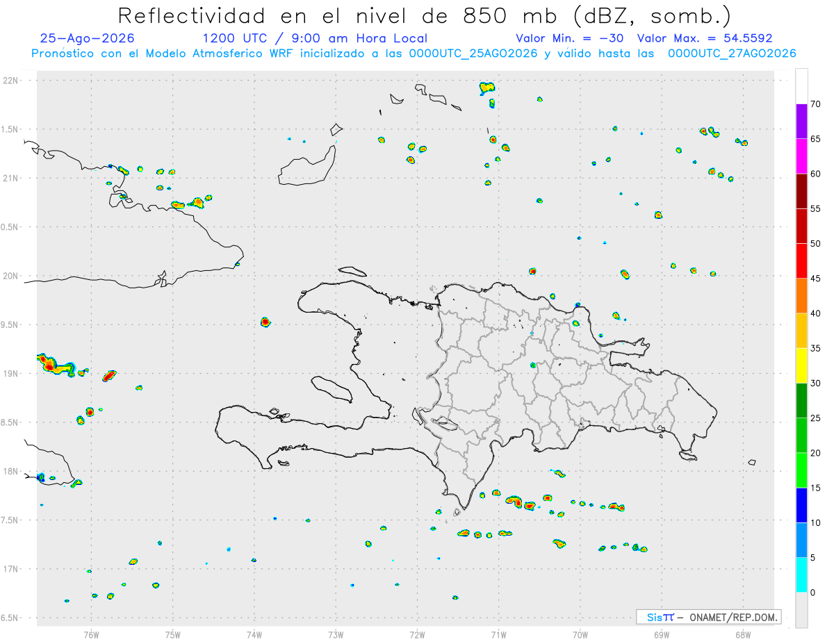The image size is (834, 644).
Task: Click the '69W' longitude label
Action: coord(662,634)
